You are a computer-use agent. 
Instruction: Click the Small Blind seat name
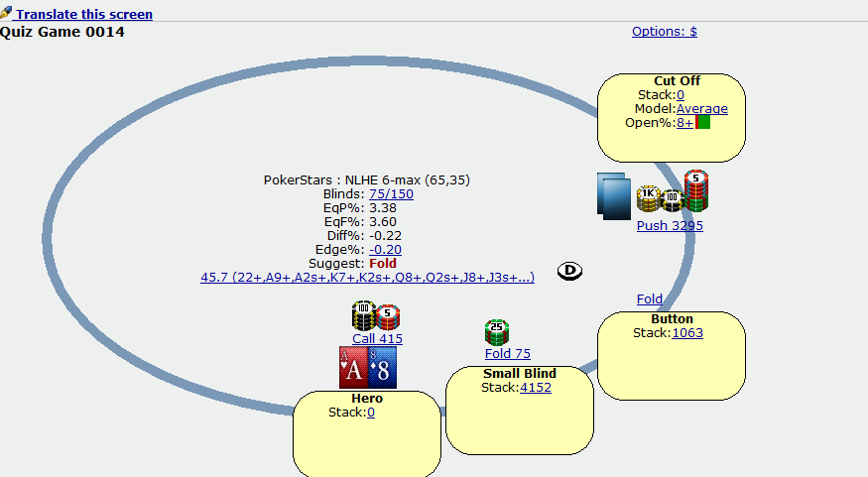[520, 374]
